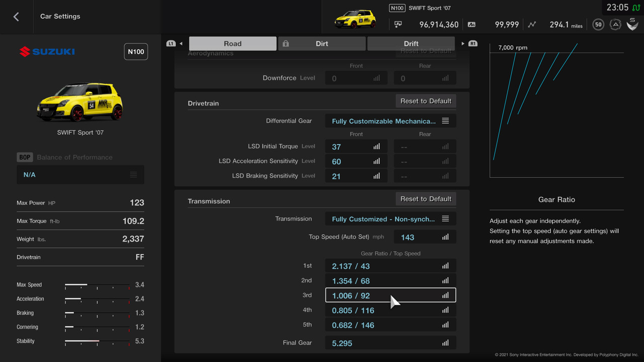This screenshot has width=644, height=362.
Task: Click bars icon on Final Gear row
Action: 445,343
